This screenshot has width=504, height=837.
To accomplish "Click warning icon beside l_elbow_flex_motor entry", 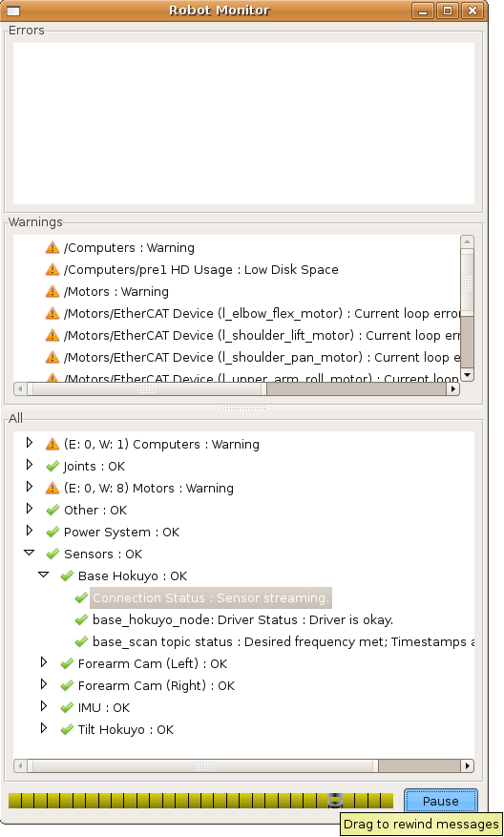I will pyautogui.click(x=52, y=313).
